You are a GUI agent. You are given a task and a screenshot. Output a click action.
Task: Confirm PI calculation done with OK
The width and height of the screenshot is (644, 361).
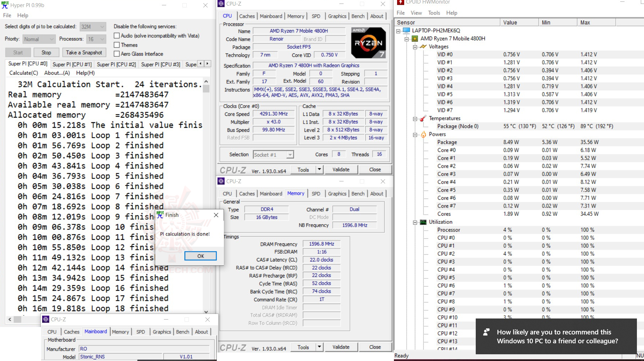tap(200, 256)
